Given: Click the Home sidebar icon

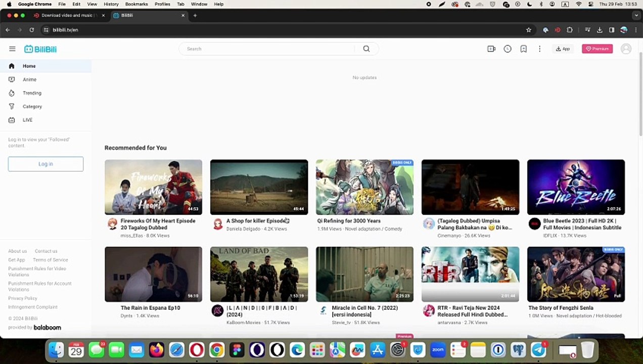Looking at the screenshot, I should pyautogui.click(x=12, y=66).
